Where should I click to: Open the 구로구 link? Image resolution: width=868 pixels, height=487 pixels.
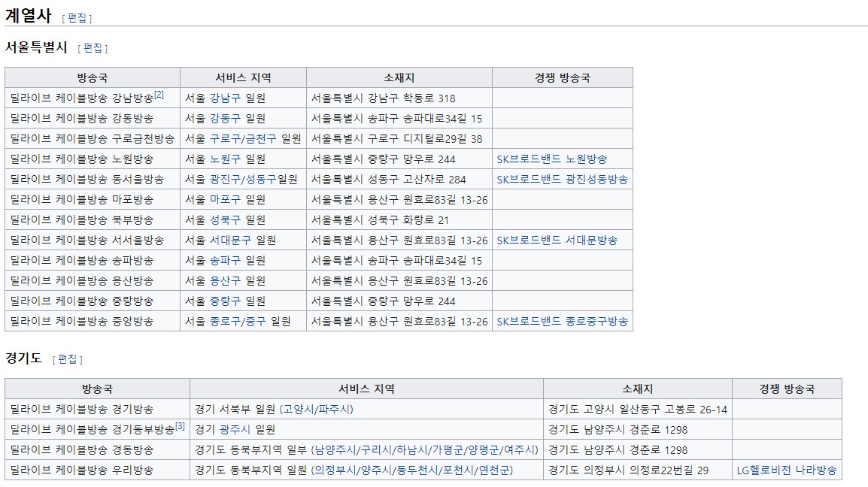(226, 138)
